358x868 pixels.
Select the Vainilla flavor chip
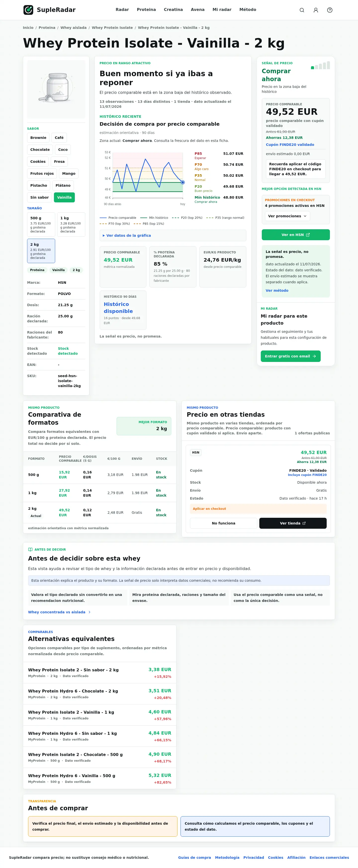coord(64,197)
